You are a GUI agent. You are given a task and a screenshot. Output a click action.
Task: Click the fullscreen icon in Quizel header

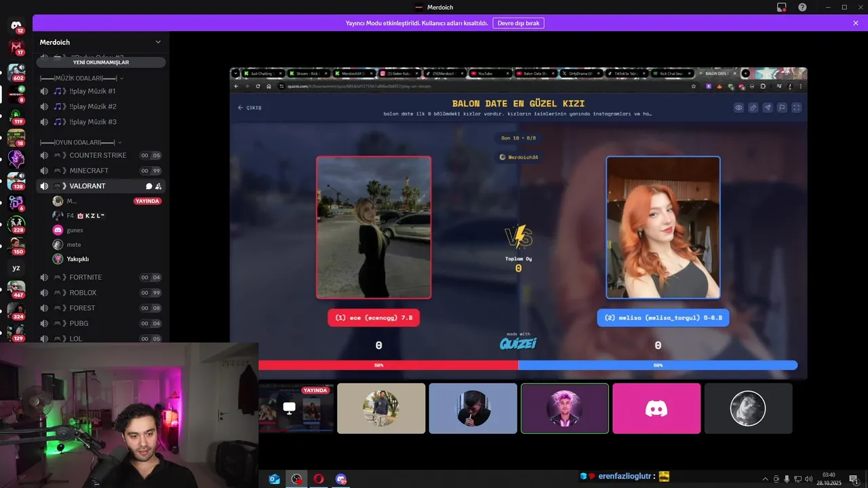pyautogui.click(x=797, y=107)
